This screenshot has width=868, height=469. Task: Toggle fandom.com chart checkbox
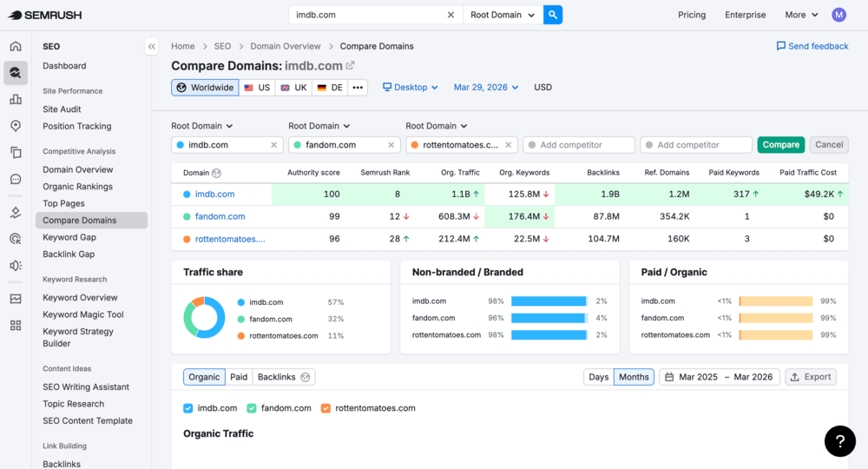point(252,408)
